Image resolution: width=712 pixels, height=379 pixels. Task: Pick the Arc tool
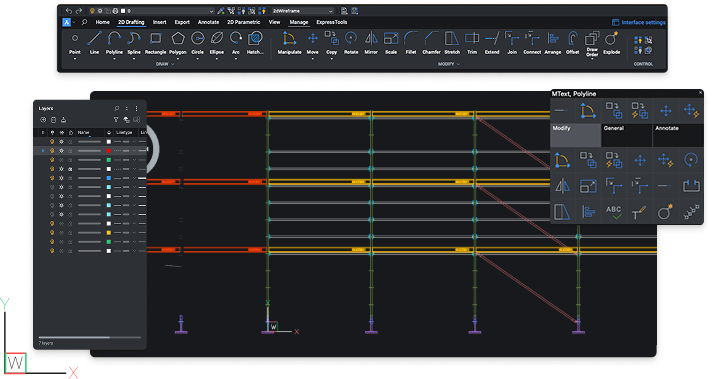point(236,43)
